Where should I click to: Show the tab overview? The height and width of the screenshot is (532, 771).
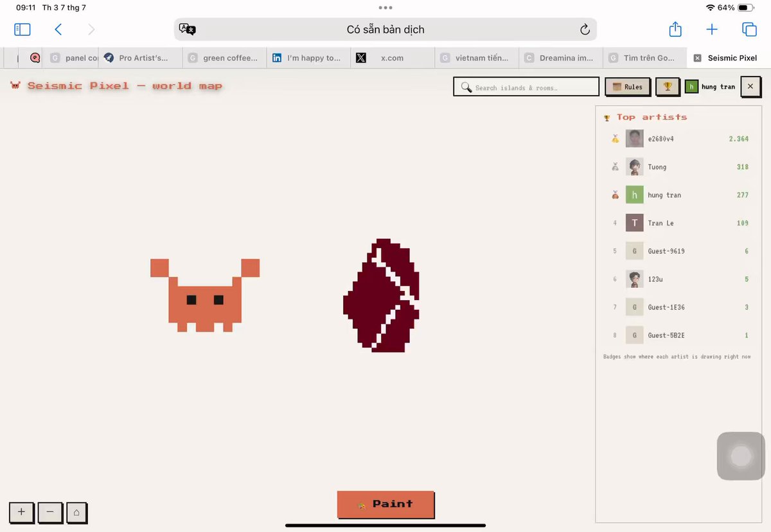[x=749, y=30]
